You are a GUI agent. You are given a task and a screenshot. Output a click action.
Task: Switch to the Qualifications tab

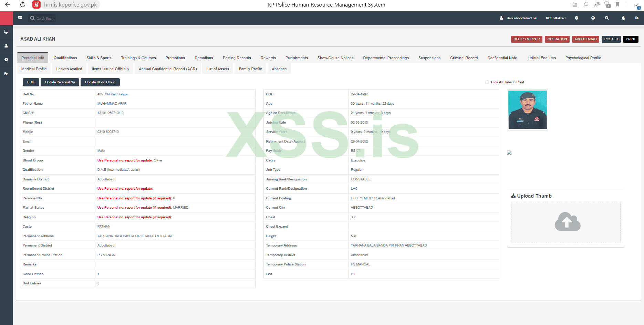click(x=65, y=58)
